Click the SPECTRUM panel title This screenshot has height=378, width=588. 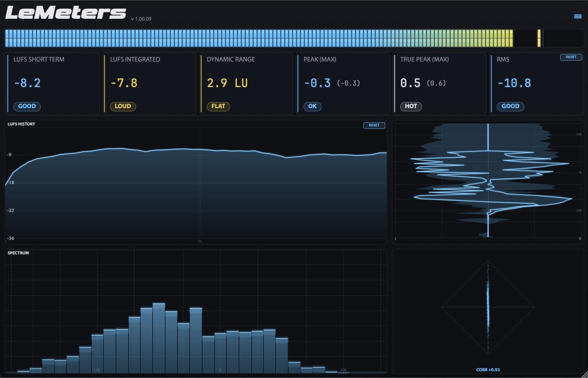click(18, 253)
